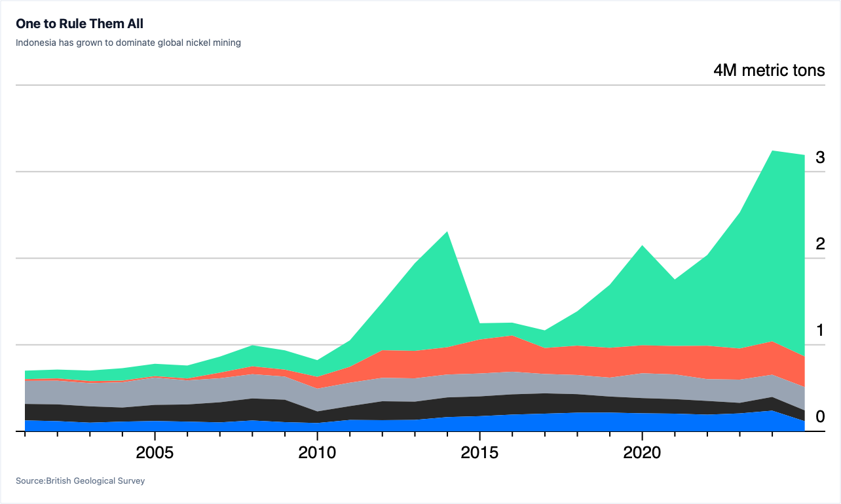Click the 4M metric tons axis label
The width and height of the screenshot is (841, 504).
click(x=769, y=70)
